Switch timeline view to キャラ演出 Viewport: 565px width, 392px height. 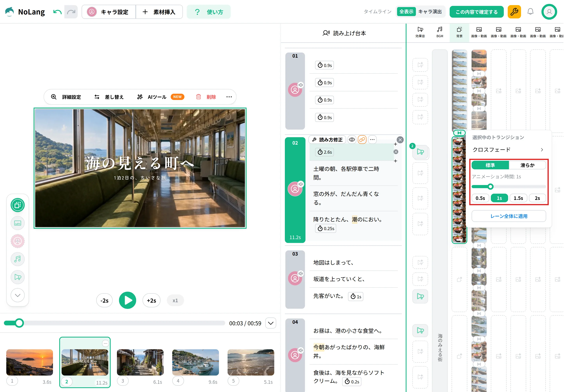pos(430,12)
